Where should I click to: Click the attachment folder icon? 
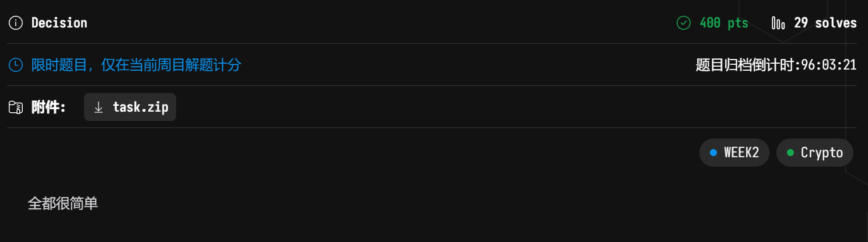[16, 107]
